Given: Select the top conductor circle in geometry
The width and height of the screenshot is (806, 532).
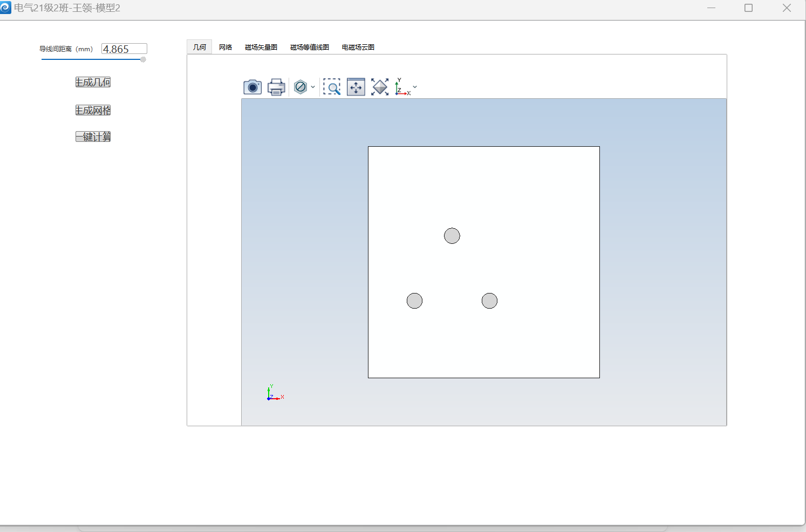Looking at the screenshot, I should click(452, 236).
